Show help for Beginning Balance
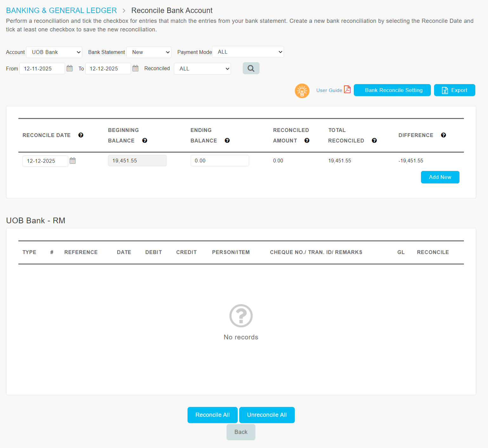Screen dimensions: 488x448 pos(145,141)
